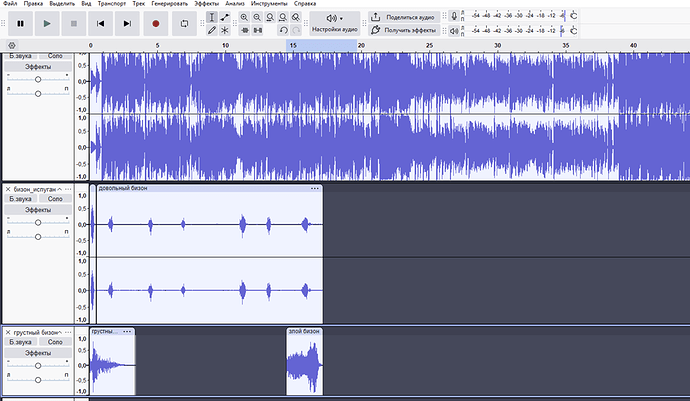Open Эффекты for the бизон_испуган track
The width and height of the screenshot is (690, 401).
coord(38,210)
